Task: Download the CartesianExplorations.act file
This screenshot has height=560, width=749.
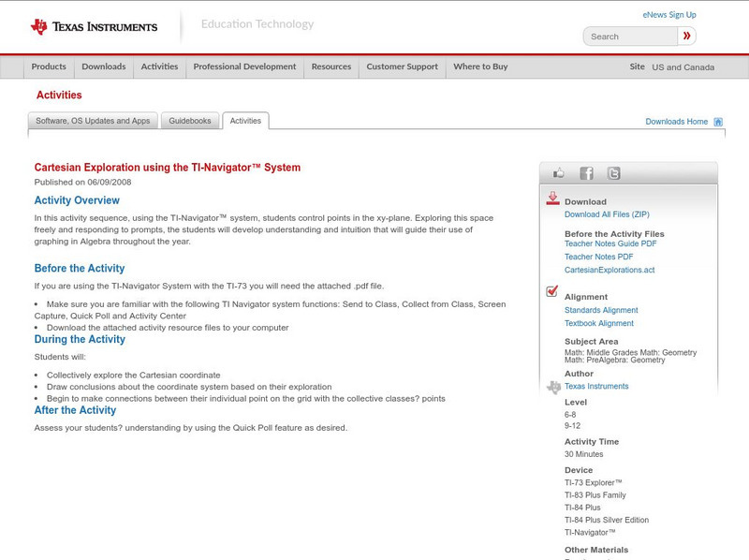Action: tap(609, 270)
